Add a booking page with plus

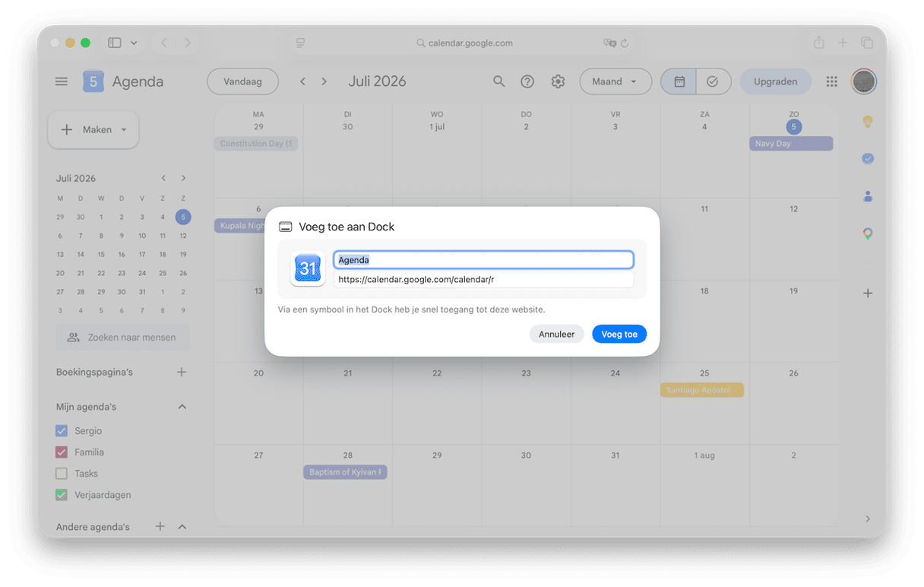point(182,372)
